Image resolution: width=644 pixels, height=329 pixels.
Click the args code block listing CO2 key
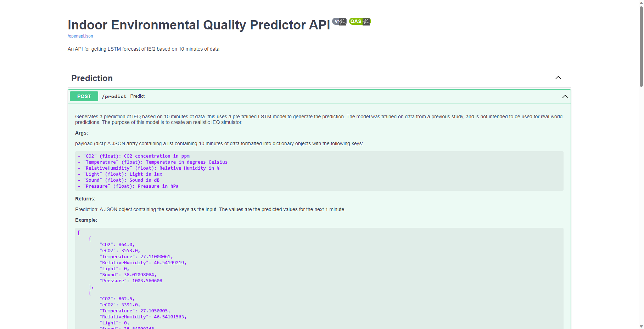(319, 171)
